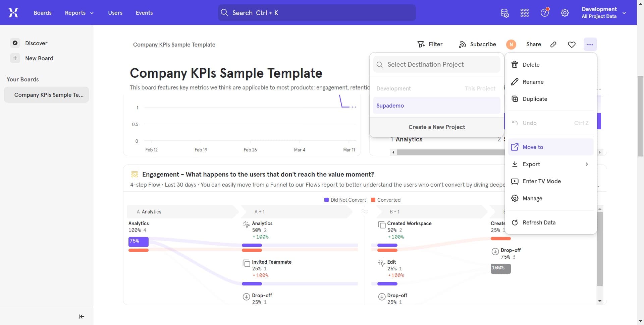Focus the Select Destination Project search field

pos(436,64)
